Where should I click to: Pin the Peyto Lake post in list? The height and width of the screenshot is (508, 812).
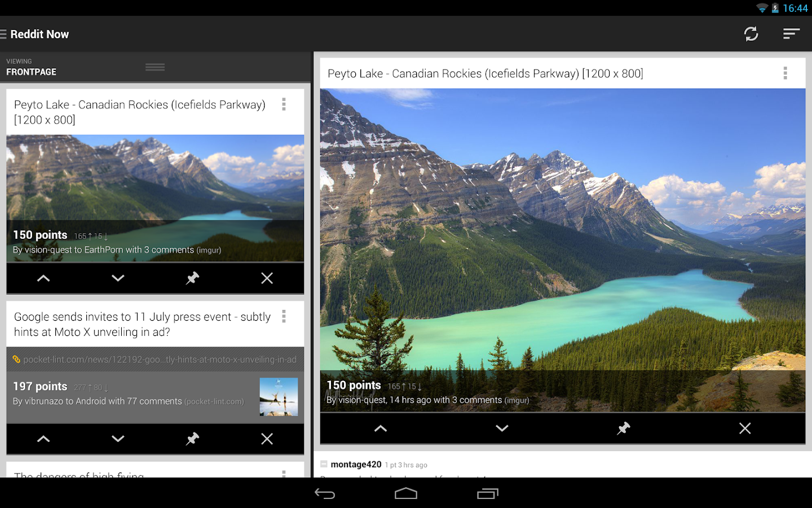(x=193, y=278)
